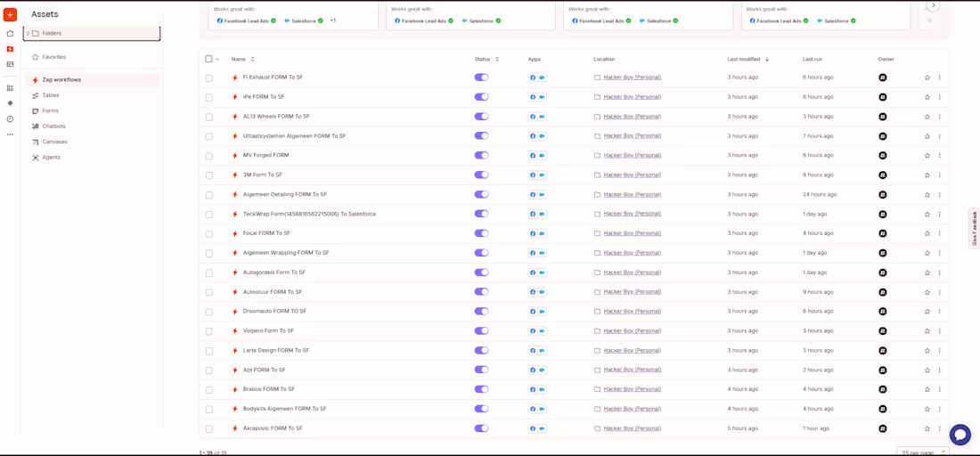
Task: Click owner avatar in Abt FORM To SF row
Action: [883, 370]
